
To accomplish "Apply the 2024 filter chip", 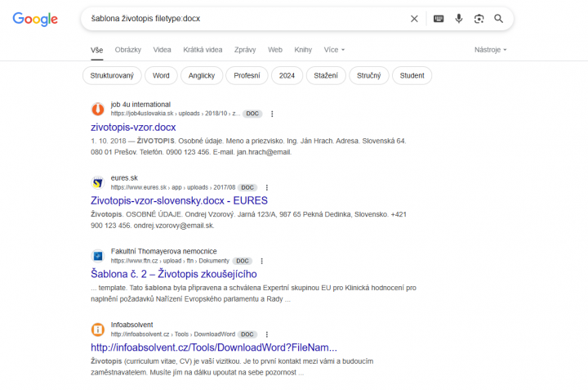I will [x=287, y=75].
